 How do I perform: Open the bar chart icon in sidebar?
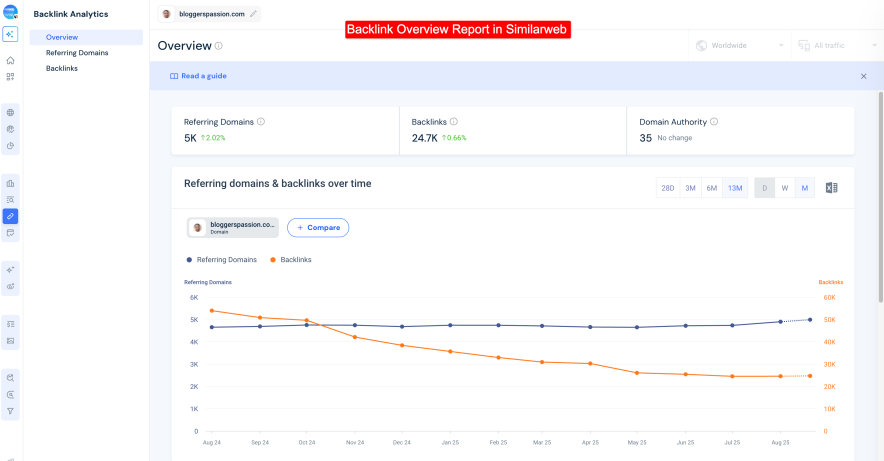(x=10, y=183)
